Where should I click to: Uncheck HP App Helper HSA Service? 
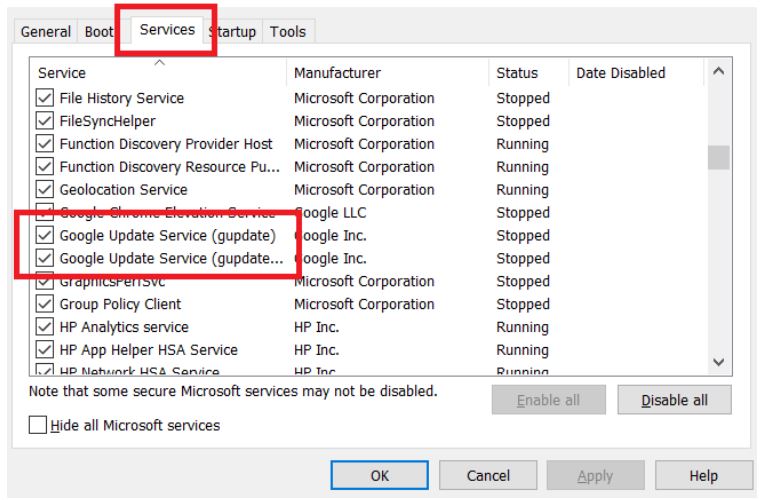(x=45, y=350)
